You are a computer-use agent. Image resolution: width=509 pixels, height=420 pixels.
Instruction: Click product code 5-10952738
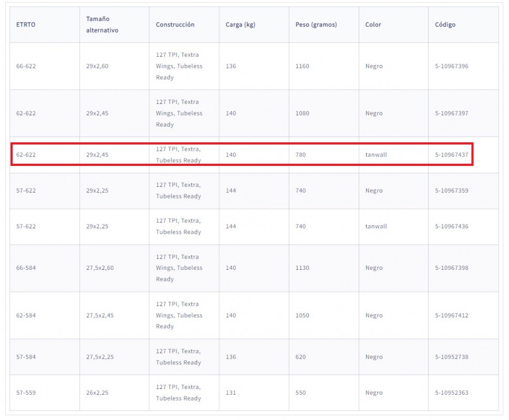[452, 357]
